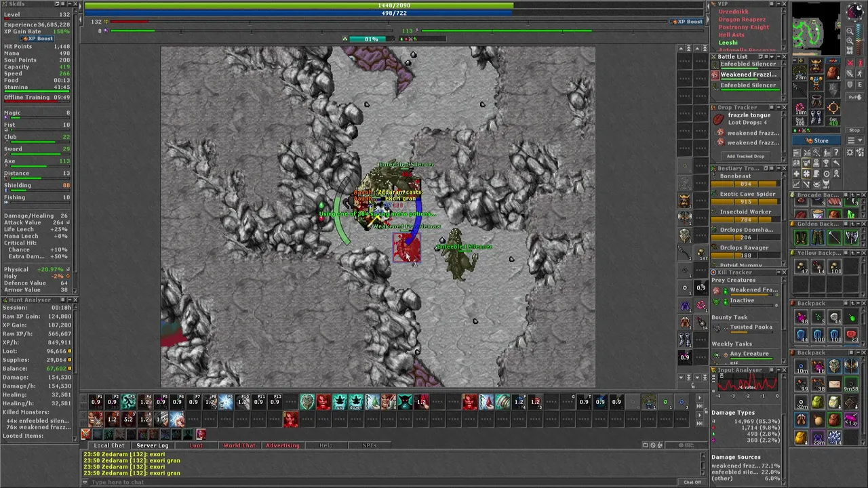Open the NPCs chat tab
The width and height of the screenshot is (868, 488).
[370, 445]
